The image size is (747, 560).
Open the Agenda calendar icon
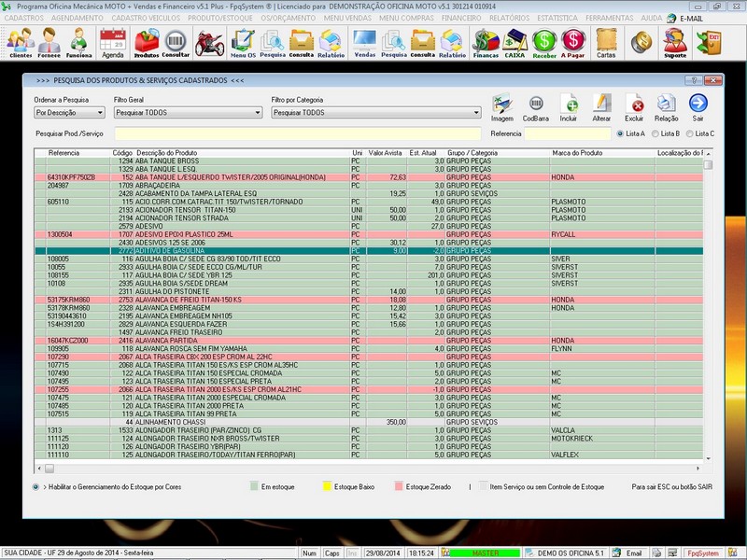tap(113, 42)
